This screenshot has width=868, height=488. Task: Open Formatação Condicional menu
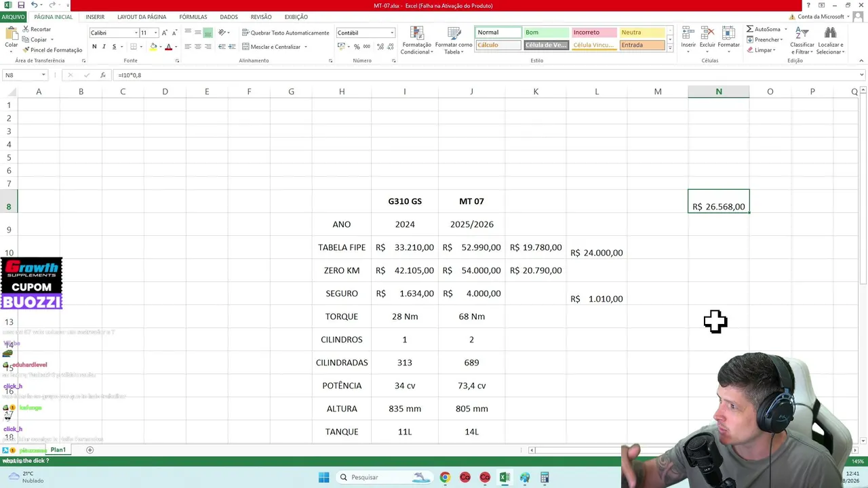point(416,41)
